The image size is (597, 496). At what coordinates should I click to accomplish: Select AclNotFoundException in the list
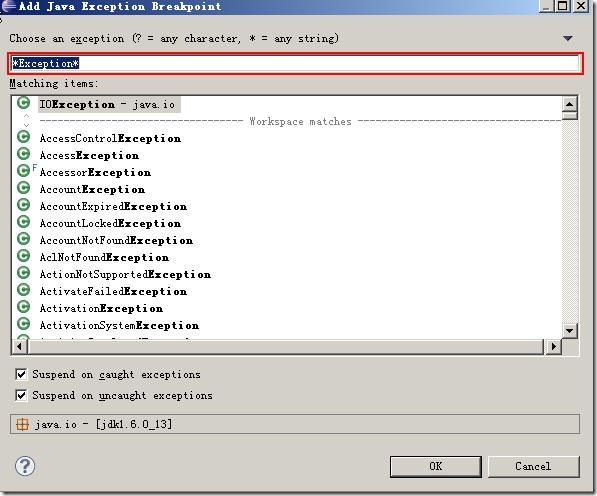[x=104, y=257]
